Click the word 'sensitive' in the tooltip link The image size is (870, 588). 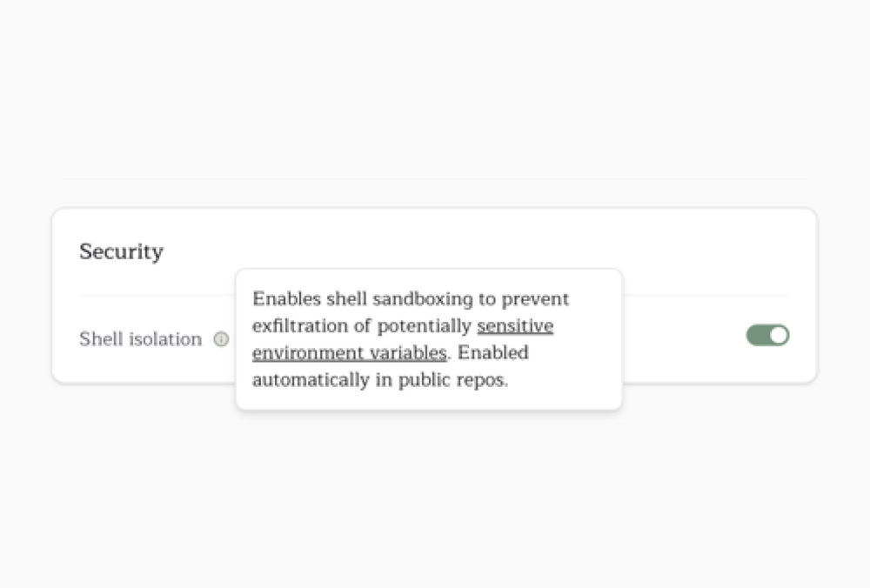515,326
